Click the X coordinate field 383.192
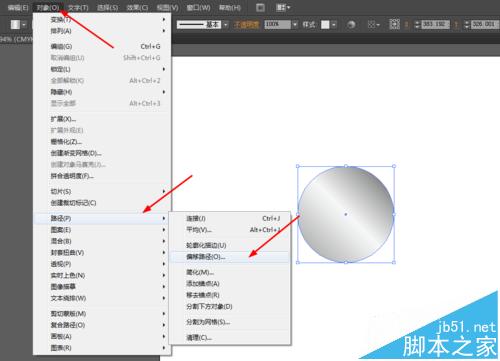This screenshot has height=361, width=500. pyautogui.click(x=435, y=24)
